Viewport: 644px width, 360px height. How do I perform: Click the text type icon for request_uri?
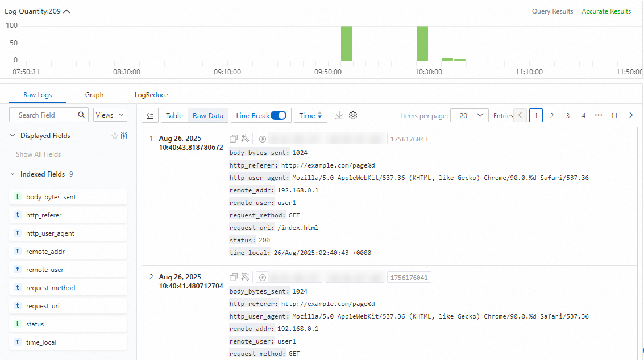coord(18,305)
